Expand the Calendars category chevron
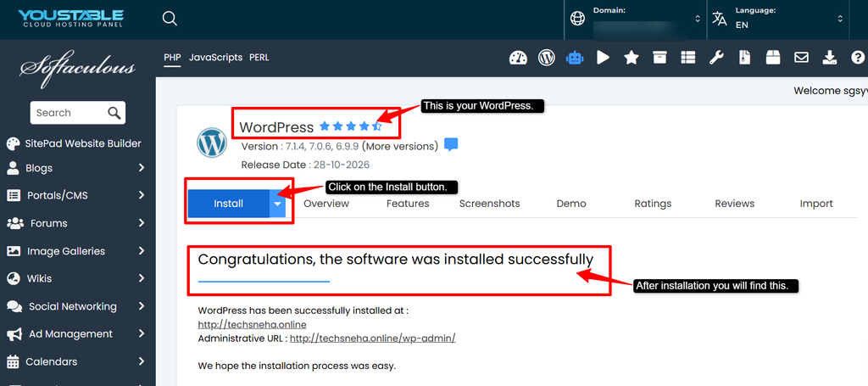The width and height of the screenshot is (868, 386). [x=142, y=361]
